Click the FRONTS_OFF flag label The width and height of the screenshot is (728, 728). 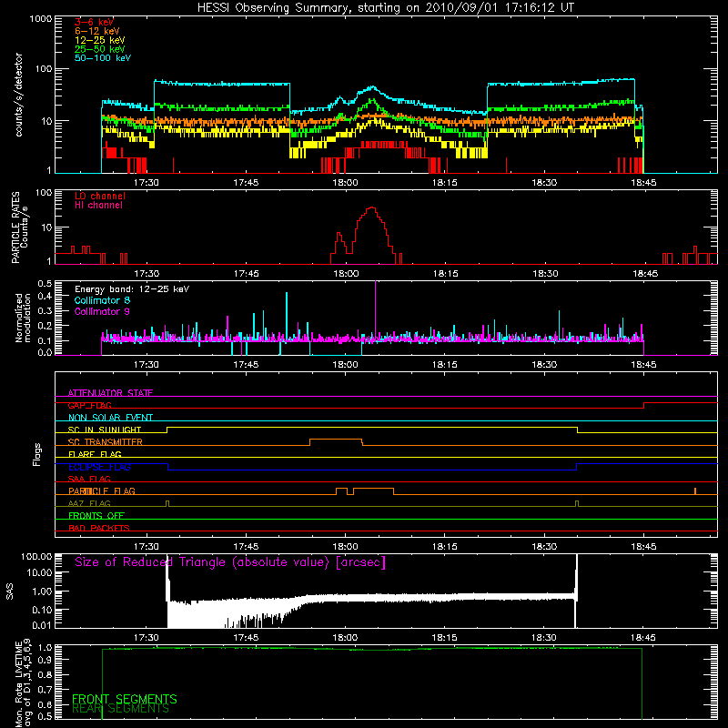[96, 515]
